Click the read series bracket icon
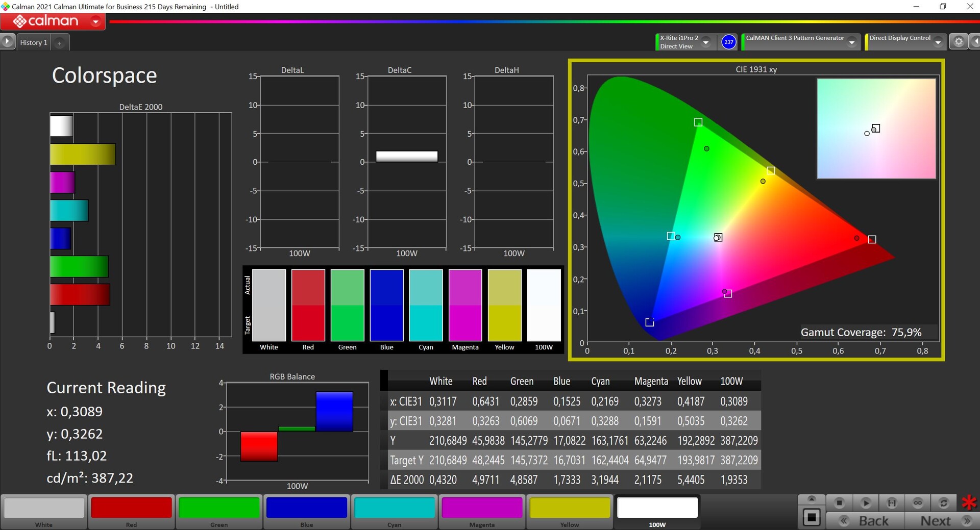Screen dimensions: 980x530 (892, 503)
